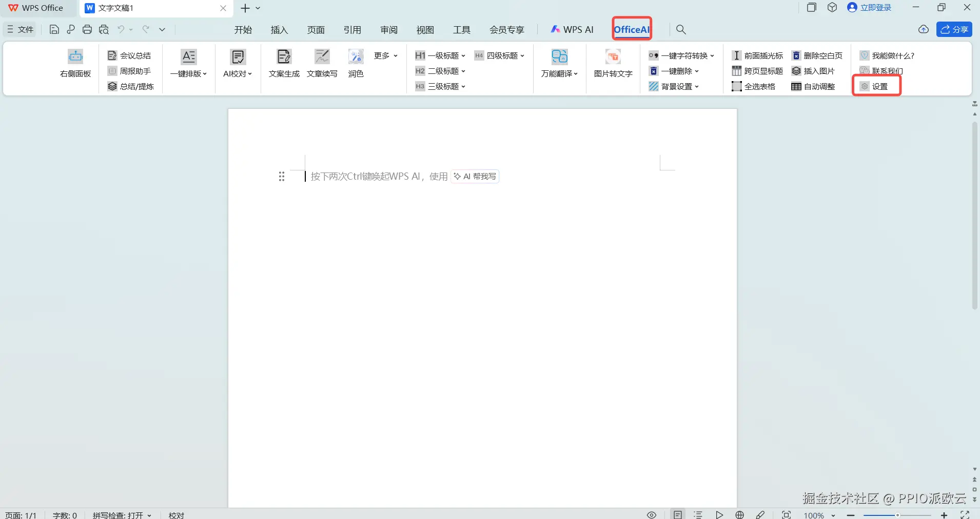This screenshot has height=519, width=980.
Task: Click the 会议总结 tool
Action: point(129,55)
